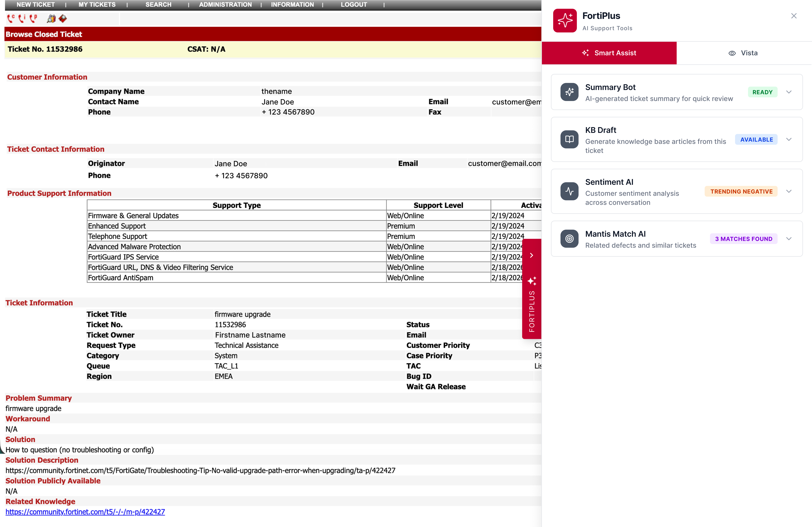Expand the KB Draft card
The height and width of the screenshot is (527, 812).
click(789, 139)
